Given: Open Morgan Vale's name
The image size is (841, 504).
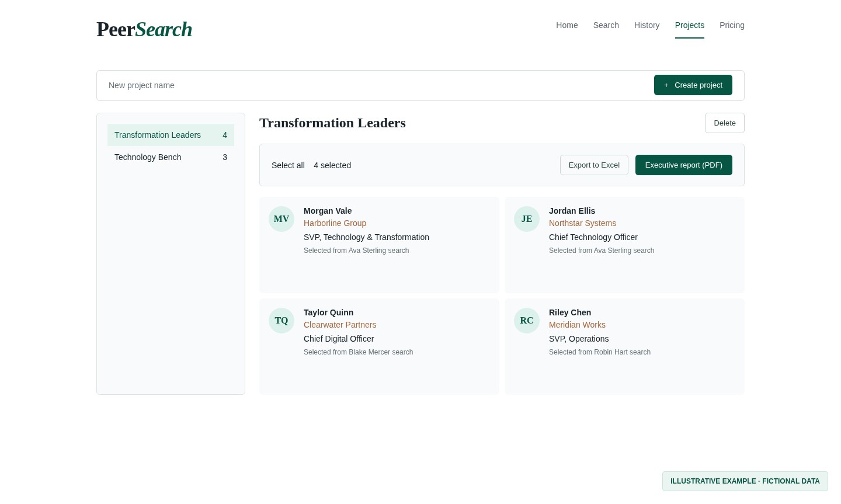Looking at the screenshot, I should coord(328,211).
